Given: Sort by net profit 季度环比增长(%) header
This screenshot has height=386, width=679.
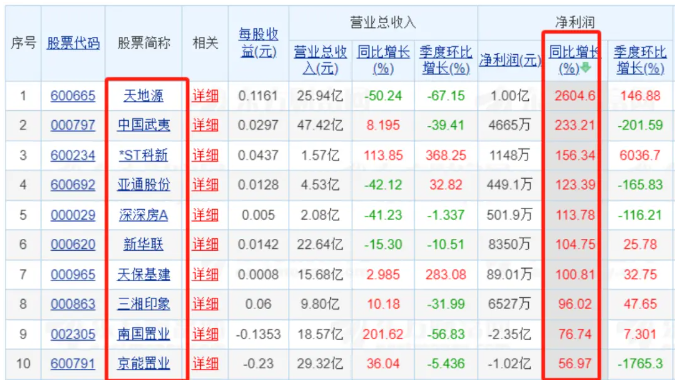Looking at the screenshot, I should click(640, 60).
